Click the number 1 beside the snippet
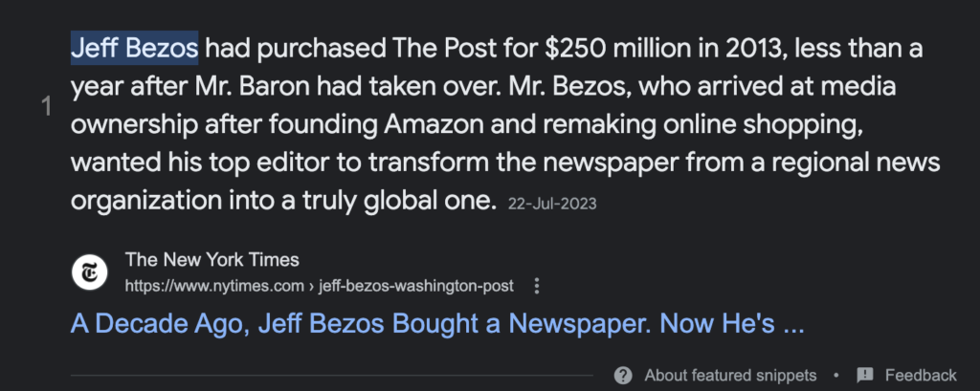The width and height of the screenshot is (980, 391). pyautogui.click(x=46, y=107)
